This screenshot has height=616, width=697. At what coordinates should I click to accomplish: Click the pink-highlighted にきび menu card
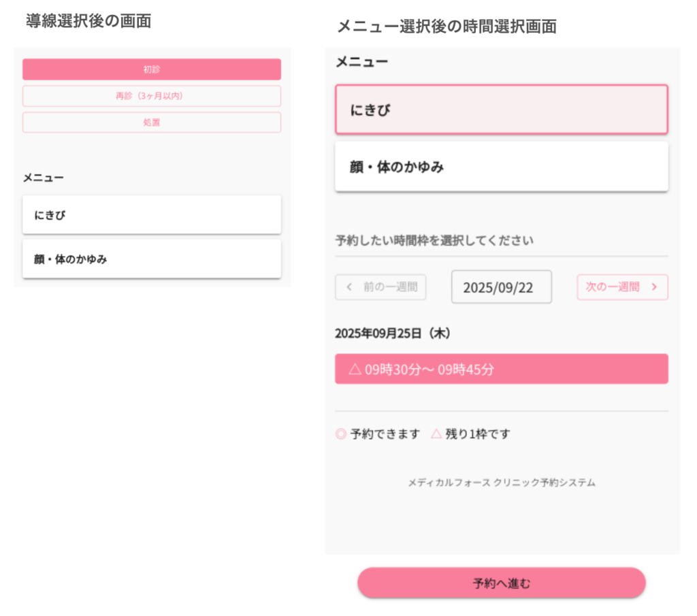501,110
